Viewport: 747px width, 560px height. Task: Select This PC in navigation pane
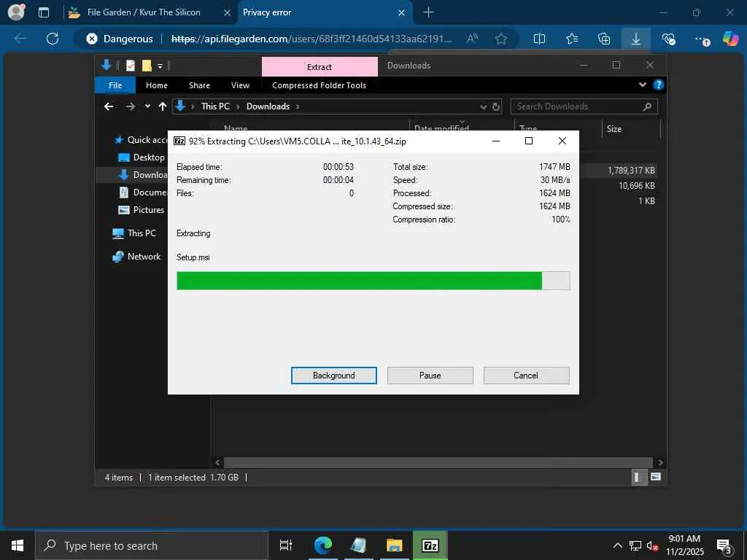pos(134,233)
